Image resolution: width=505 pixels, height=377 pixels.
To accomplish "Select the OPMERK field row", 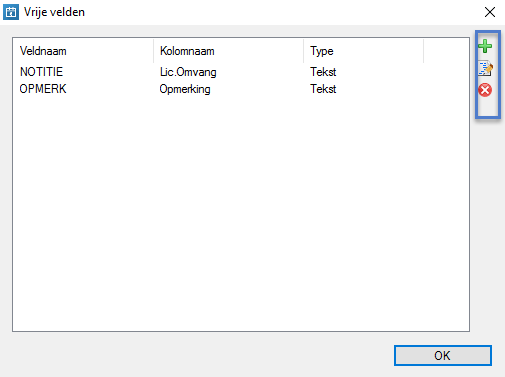I will pyautogui.click(x=241, y=89).
